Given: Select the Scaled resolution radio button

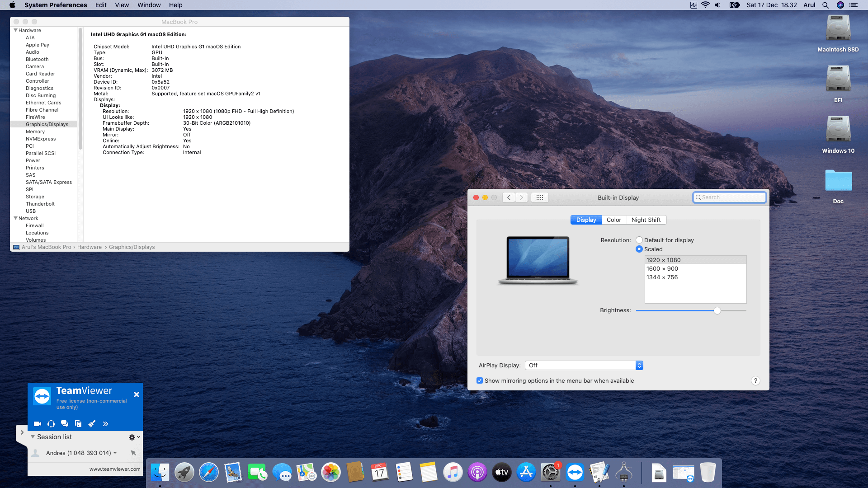Looking at the screenshot, I should (x=639, y=249).
